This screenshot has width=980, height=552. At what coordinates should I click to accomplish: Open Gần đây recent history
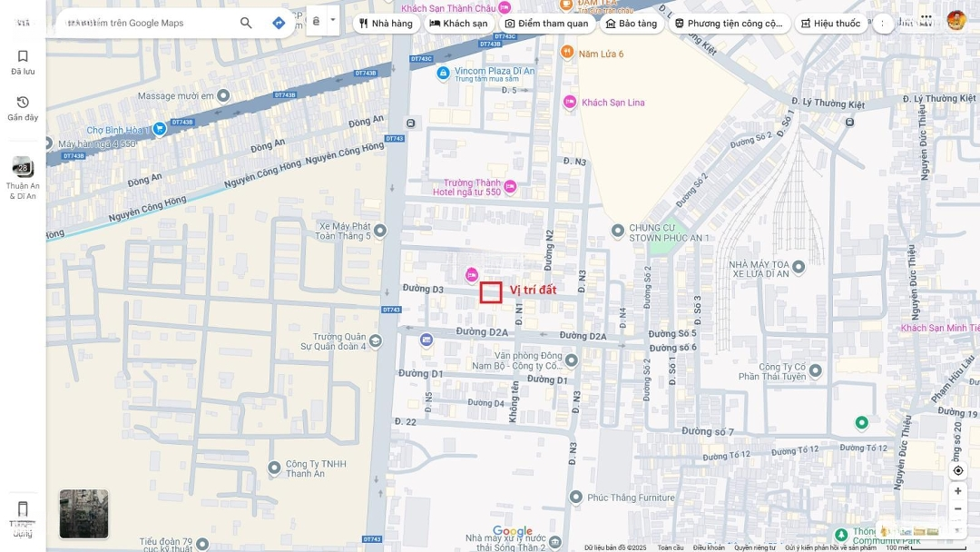23,108
